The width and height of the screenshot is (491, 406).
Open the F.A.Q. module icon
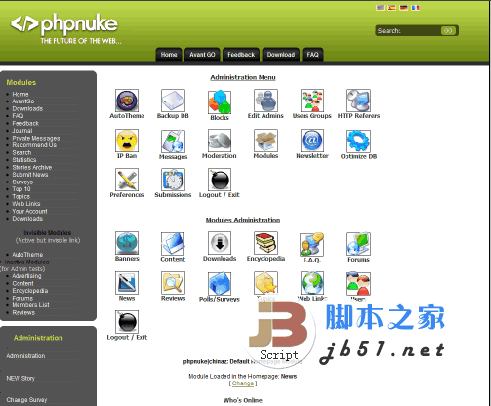click(x=312, y=244)
